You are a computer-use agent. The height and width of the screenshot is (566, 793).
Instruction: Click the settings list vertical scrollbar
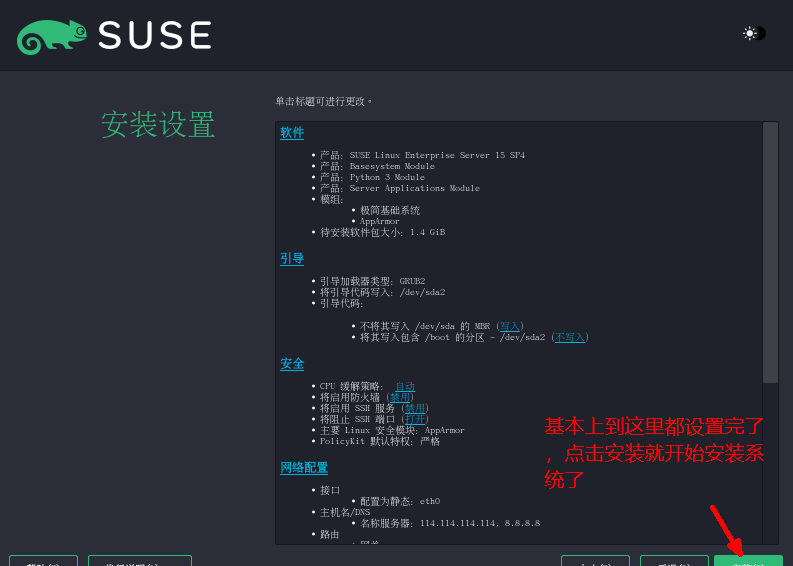(770, 252)
